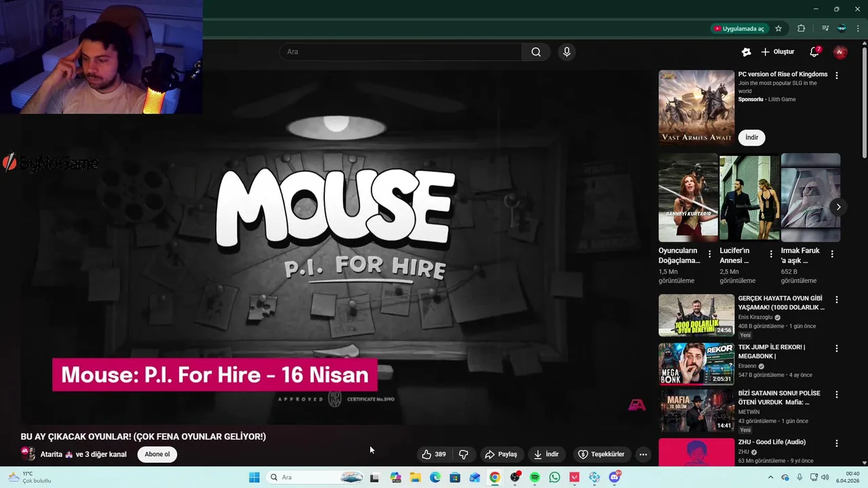
Task: Click the Oluştur create button
Action: [x=777, y=52]
